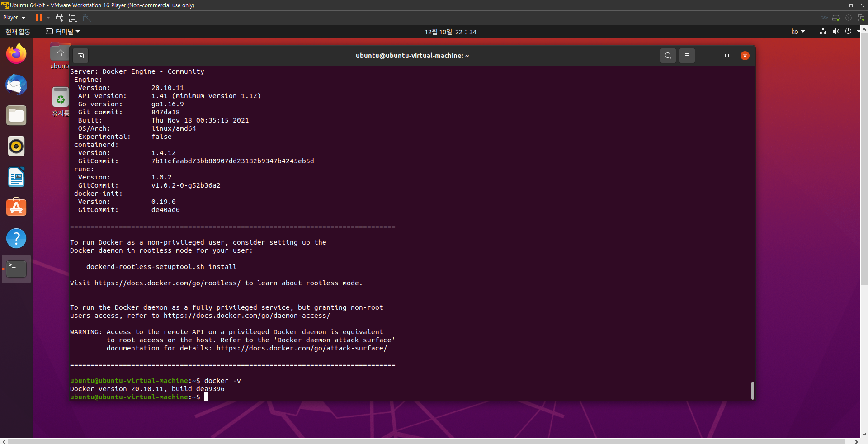This screenshot has height=444, width=868.
Task: Click the docs.docker.com/go/rootless link
Action: pyautogui.click(x=167, y=283)
